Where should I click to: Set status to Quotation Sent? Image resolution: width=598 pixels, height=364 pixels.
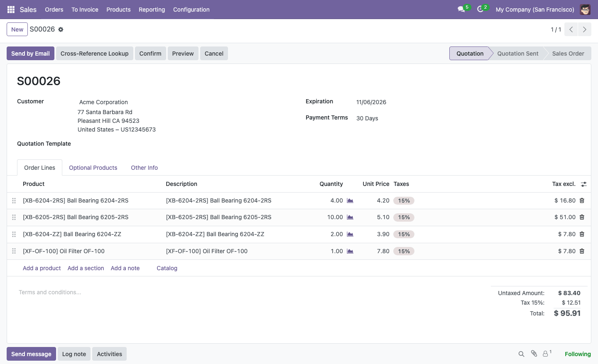517,54
